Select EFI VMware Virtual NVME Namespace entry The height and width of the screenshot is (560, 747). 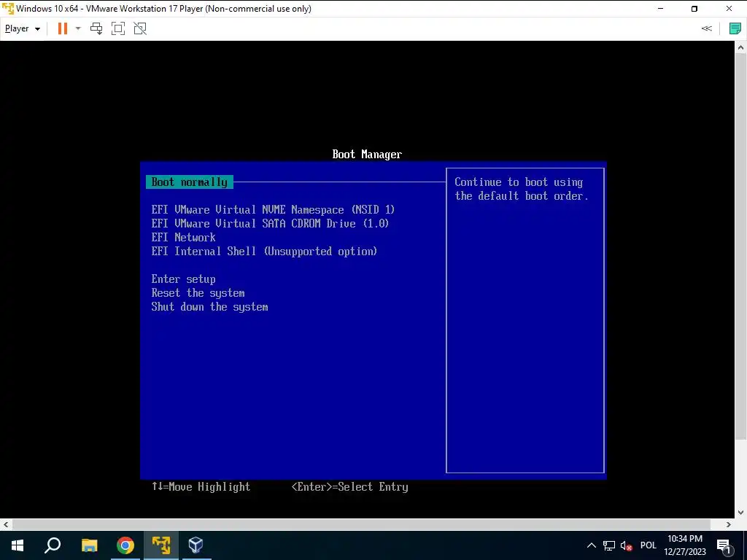(x=273, y=209)
